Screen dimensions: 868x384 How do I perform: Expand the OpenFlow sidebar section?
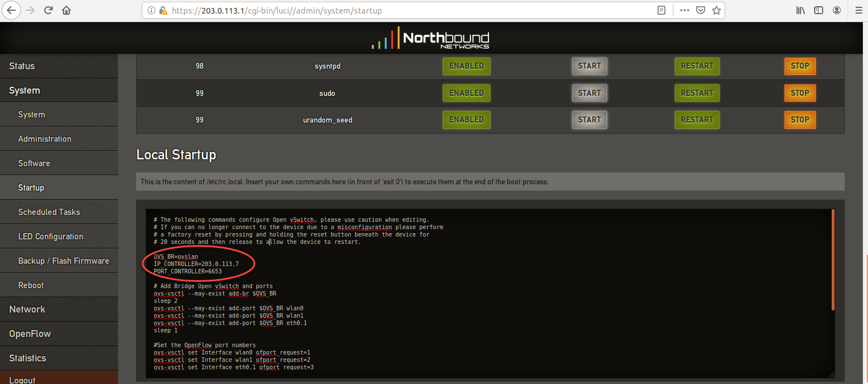pyautogui.click(x=59, y=334)
